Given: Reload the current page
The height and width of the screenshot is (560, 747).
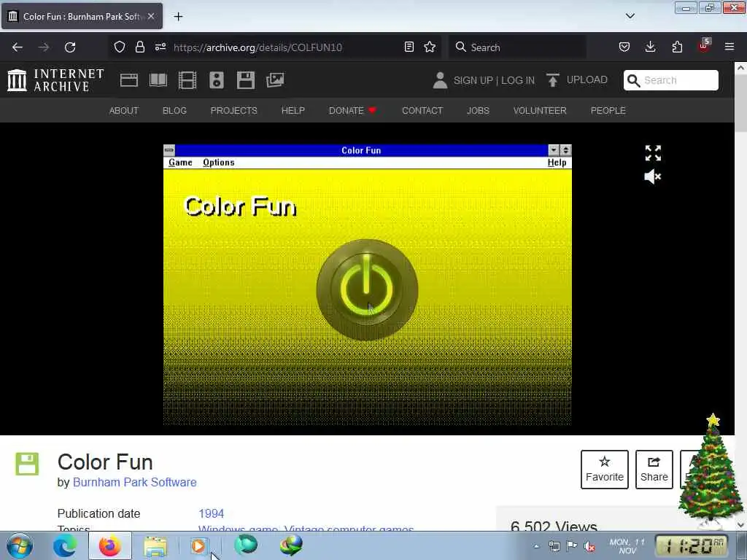Looking at the screenshot, I should tap(70, 47).
